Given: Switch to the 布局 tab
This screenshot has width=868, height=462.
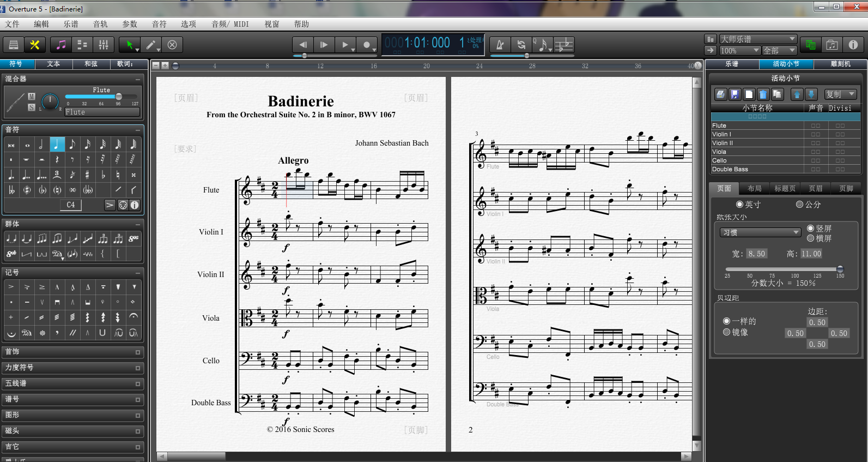Looking at the screenshot, I should tap(755, 188).
